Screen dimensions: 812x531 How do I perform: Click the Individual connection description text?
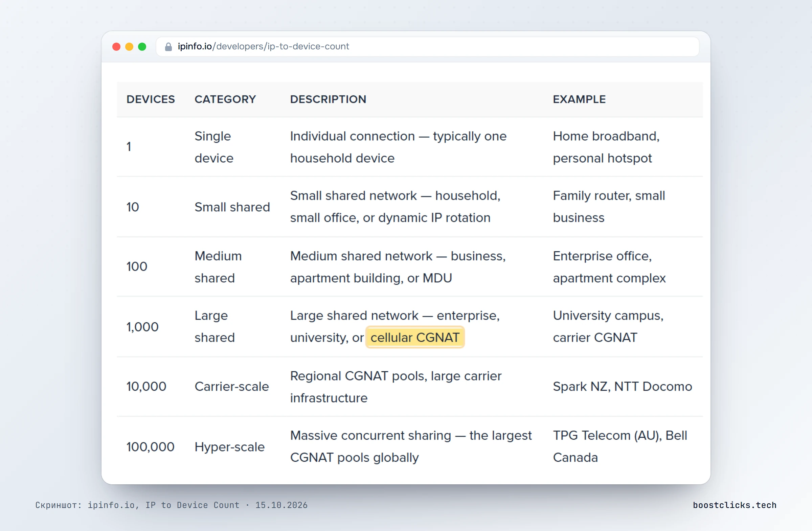click(399, 147)
